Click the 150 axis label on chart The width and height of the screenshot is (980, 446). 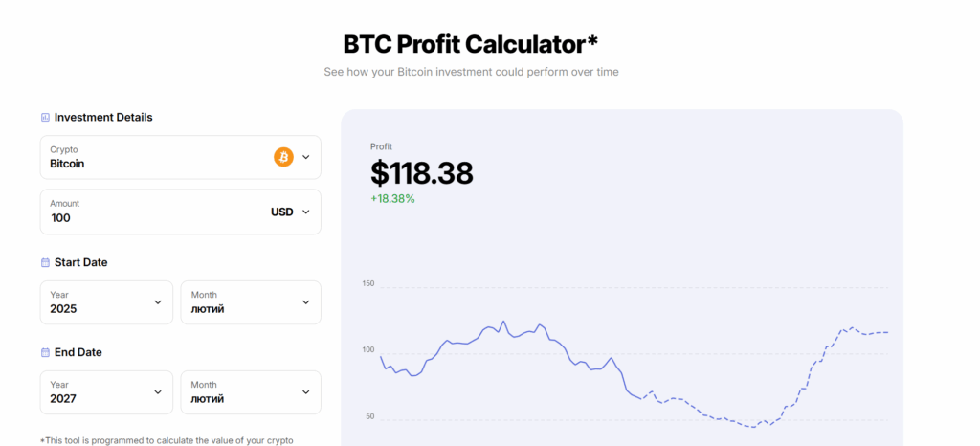[368, 284]
